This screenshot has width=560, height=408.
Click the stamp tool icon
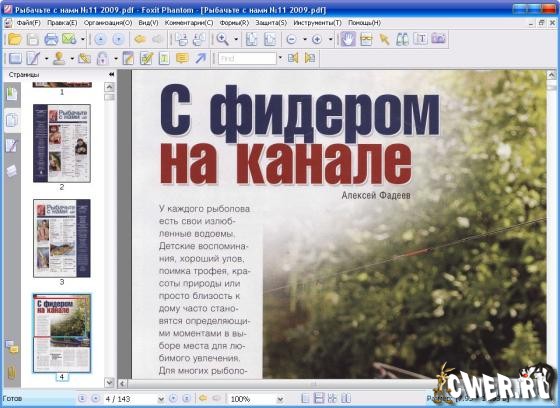[59, 58]
